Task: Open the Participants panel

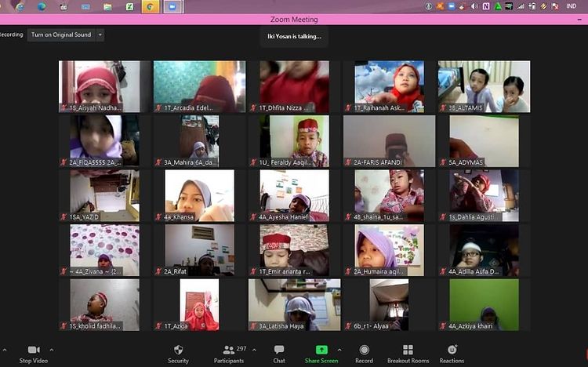Action: click(228, 350)
